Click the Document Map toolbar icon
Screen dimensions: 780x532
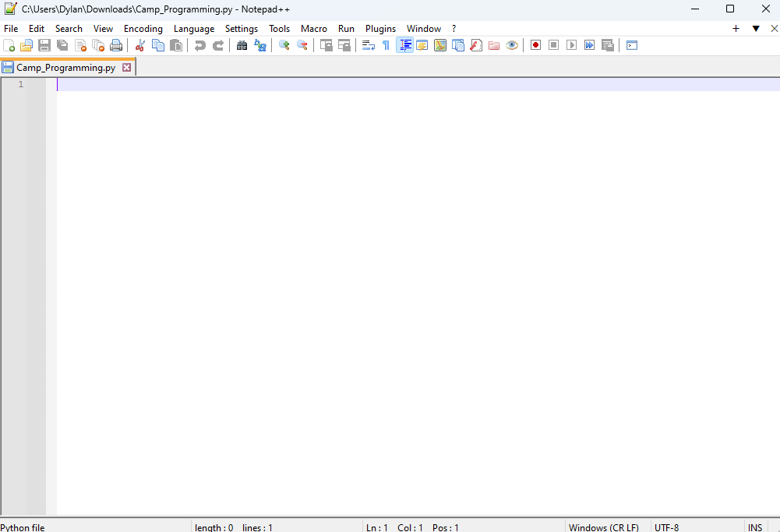pos(440,45)
